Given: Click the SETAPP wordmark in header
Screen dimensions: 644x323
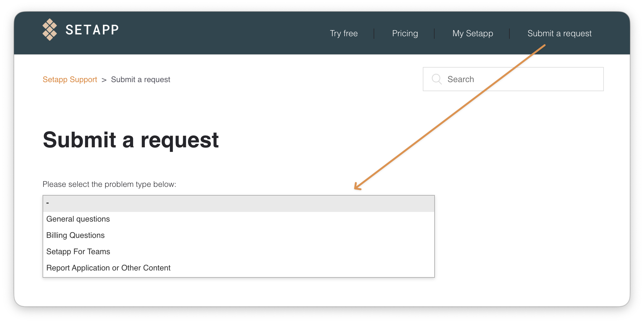Looking at the screenshot, I should [92, 30].
